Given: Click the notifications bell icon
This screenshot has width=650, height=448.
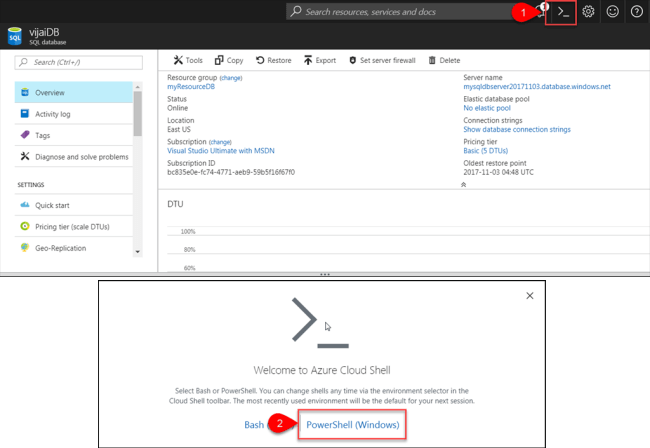Looking at the screenshot, I should coord(541,11).
